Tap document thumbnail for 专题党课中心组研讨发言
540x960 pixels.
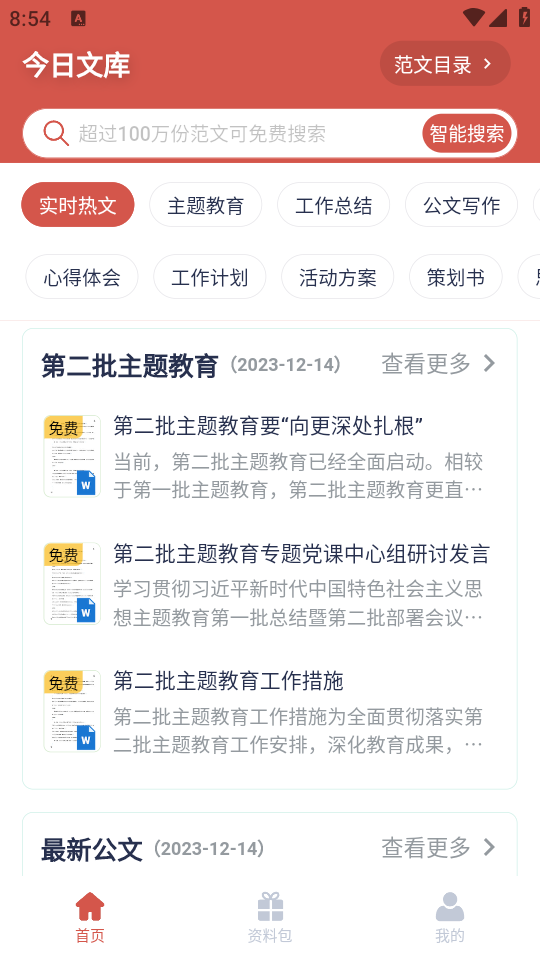coord(72,583)
